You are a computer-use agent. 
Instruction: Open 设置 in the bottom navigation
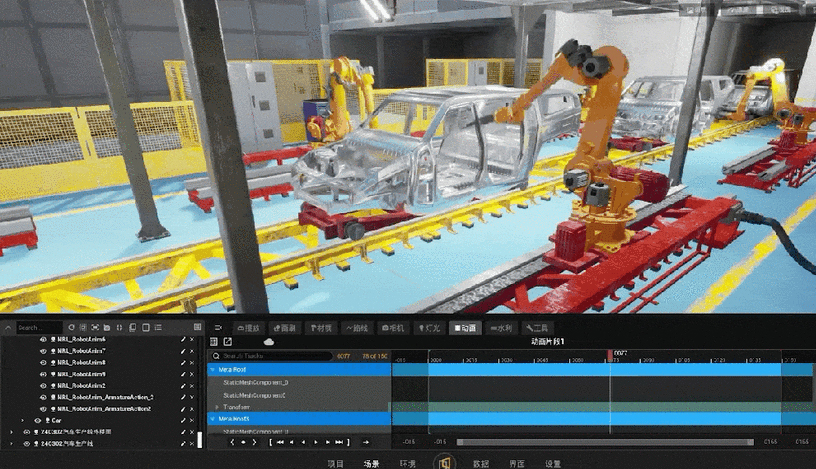coord(553,463)
